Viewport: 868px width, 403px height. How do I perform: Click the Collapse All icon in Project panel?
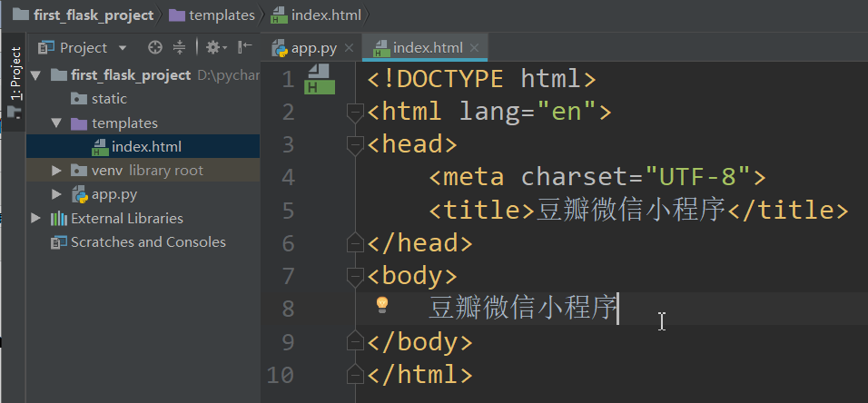tap(179, 47)
